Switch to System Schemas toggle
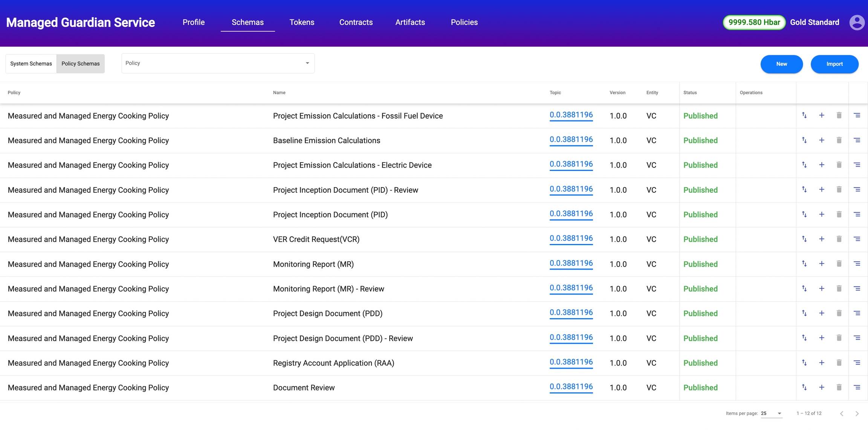 point(31,64)
